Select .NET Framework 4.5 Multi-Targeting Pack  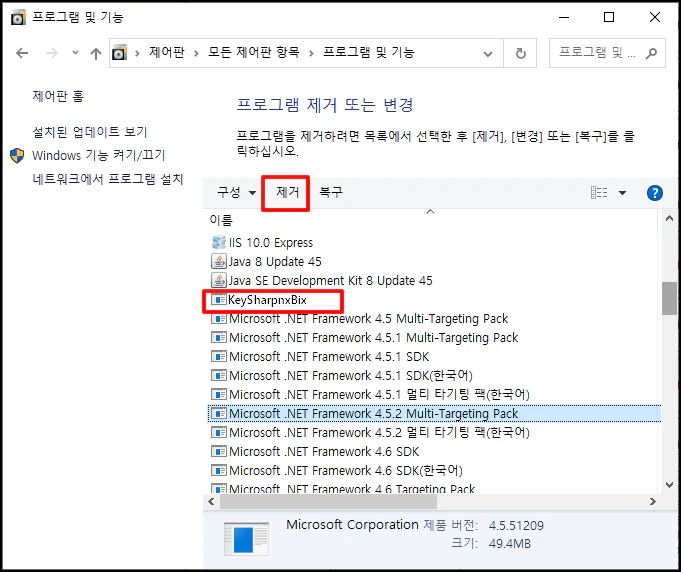[x=368, y=319]
